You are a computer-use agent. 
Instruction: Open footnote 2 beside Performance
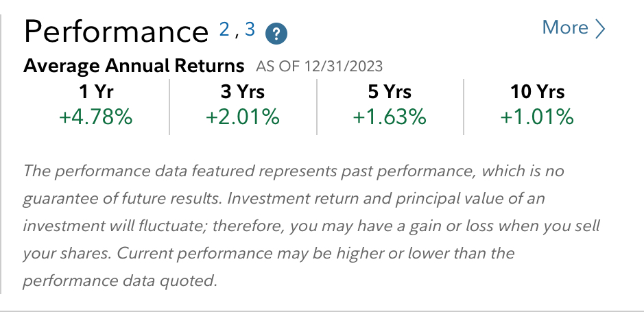coord(224,29)
